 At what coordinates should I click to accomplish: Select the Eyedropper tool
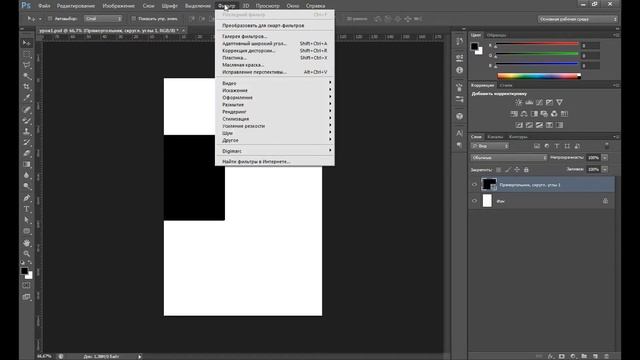point(27,98)
